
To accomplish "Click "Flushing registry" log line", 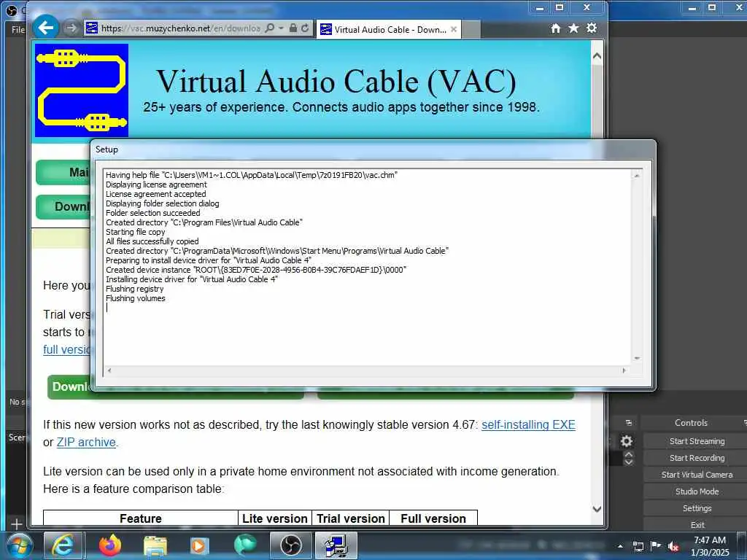I will pyautogui.click(x=134, y=289).
